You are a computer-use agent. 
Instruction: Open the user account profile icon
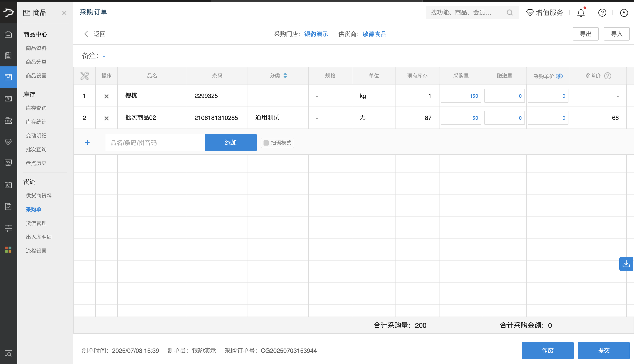pos(624,13)
